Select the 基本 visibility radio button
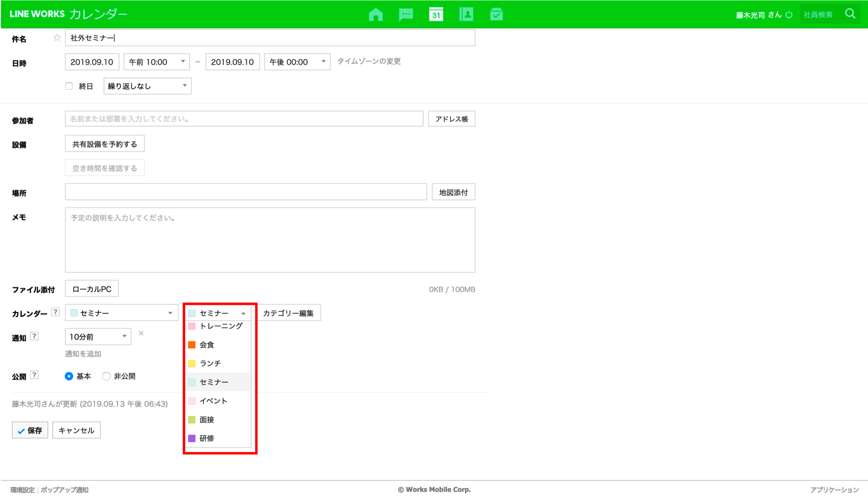Viewport: 868px width, 498px height. pos(69,376)
